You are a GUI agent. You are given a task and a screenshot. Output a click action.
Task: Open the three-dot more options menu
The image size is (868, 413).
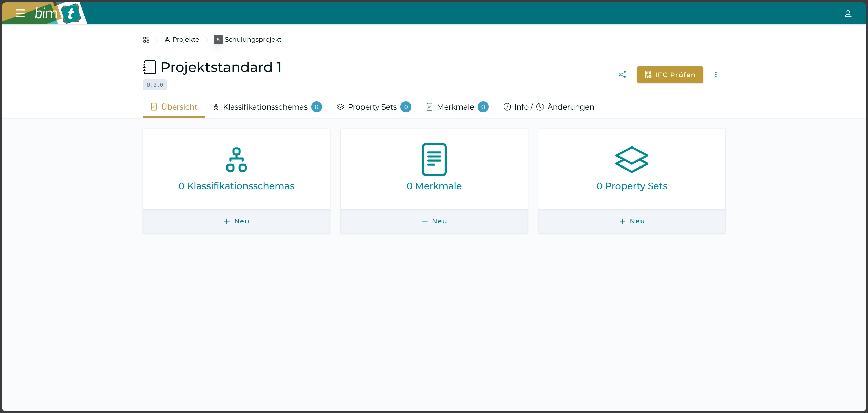(716, 75)
